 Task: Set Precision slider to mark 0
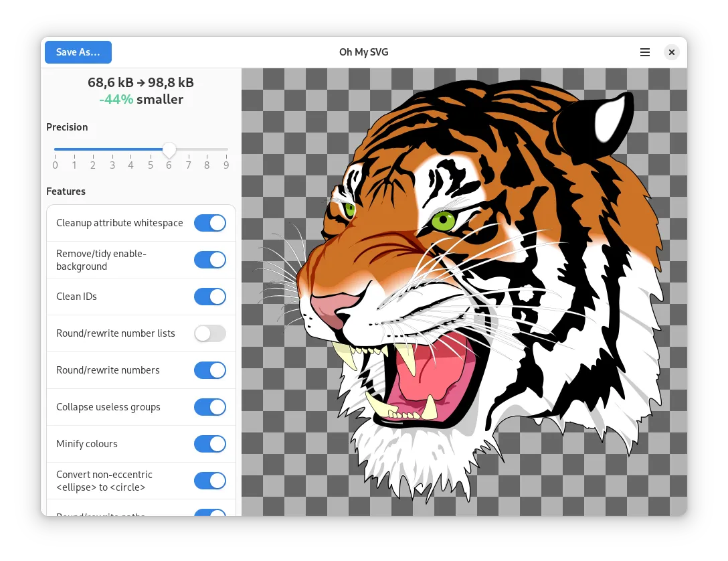(55, 149)
